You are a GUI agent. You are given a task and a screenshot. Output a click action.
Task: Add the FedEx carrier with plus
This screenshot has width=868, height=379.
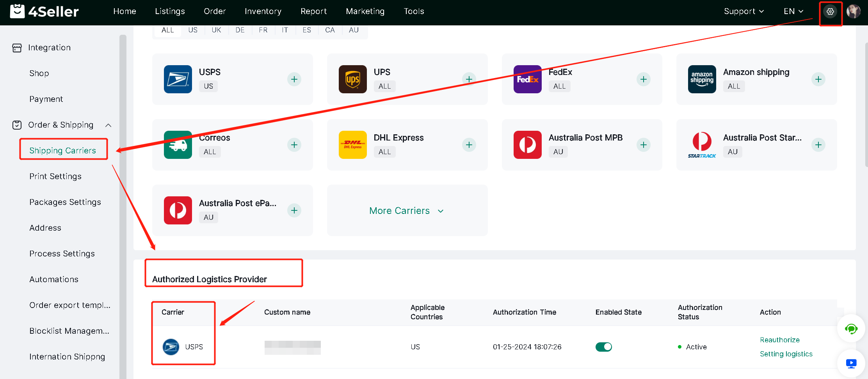tap(644, 79)
